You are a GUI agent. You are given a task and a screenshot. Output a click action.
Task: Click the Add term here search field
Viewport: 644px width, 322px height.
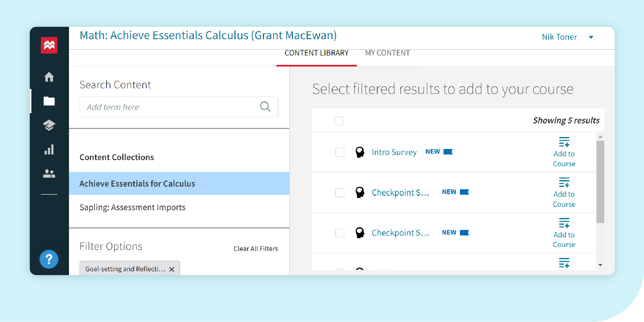(x=169, y=107)
